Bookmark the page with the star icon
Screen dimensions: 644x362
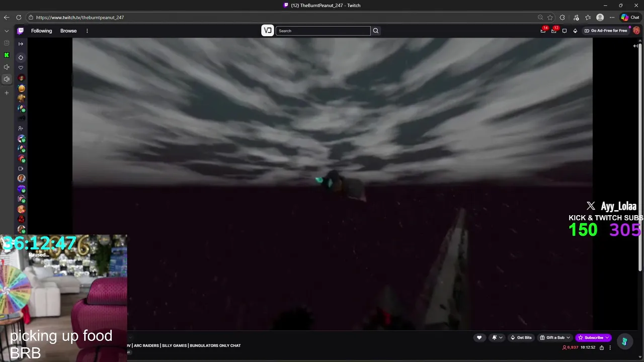tap(550, 17)
